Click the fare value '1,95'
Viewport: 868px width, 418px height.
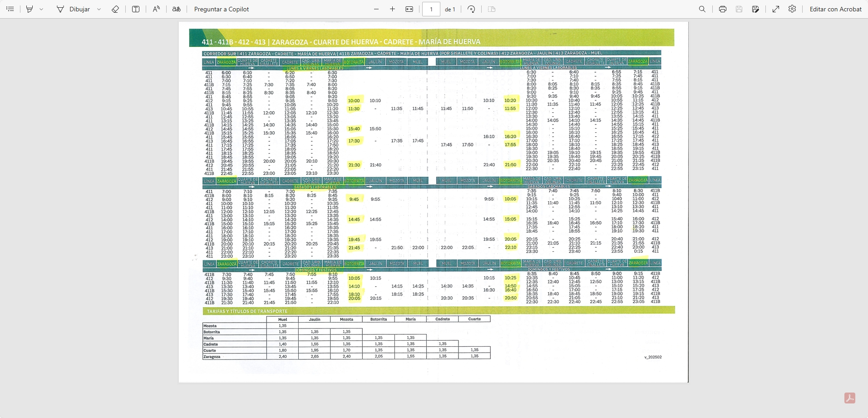click(x=315, y=350)
